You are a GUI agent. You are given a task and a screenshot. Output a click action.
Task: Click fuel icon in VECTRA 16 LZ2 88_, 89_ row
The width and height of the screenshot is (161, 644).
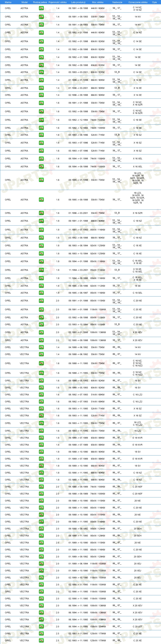(41, 431)
